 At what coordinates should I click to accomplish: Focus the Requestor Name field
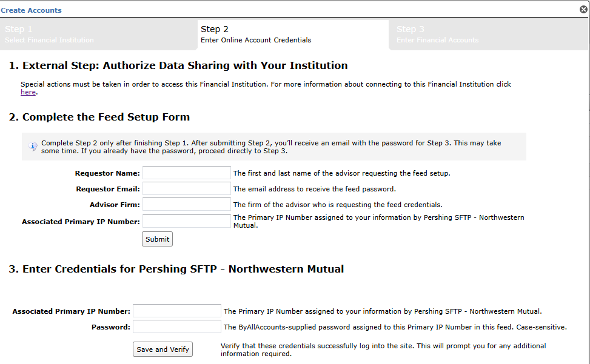point(187,173)
